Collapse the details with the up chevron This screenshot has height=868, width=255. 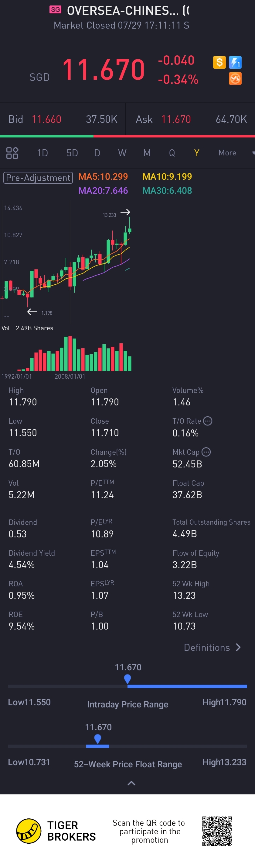pyautogui.click(x=131, y=783)
